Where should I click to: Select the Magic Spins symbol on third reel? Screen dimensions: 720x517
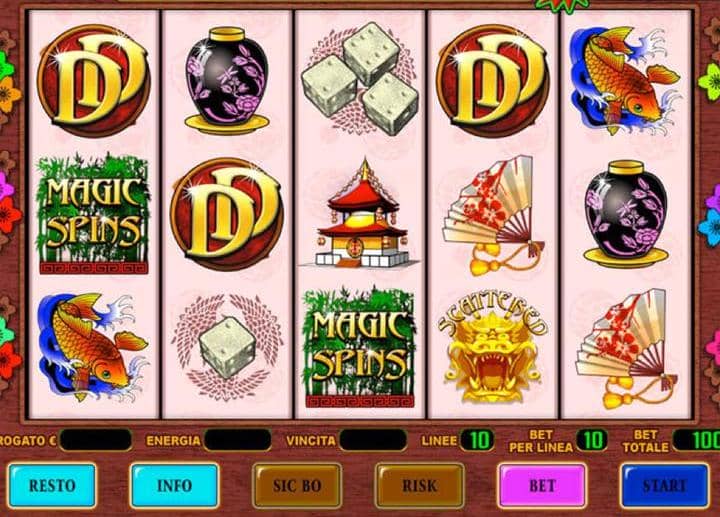click(360, 348)
